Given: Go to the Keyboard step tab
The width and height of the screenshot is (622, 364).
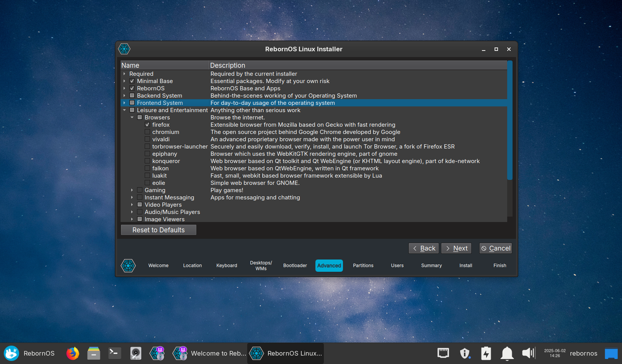Looking at the screenshot, I should point(226,266).
